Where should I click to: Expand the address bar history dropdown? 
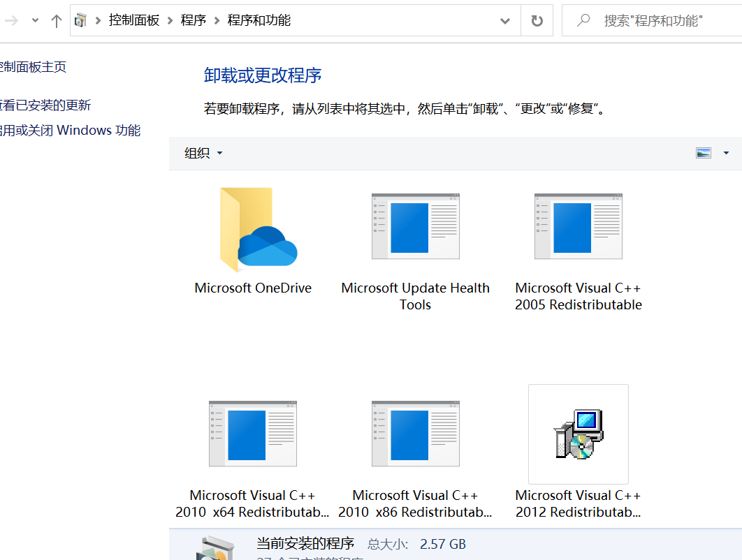pos(505,21)
